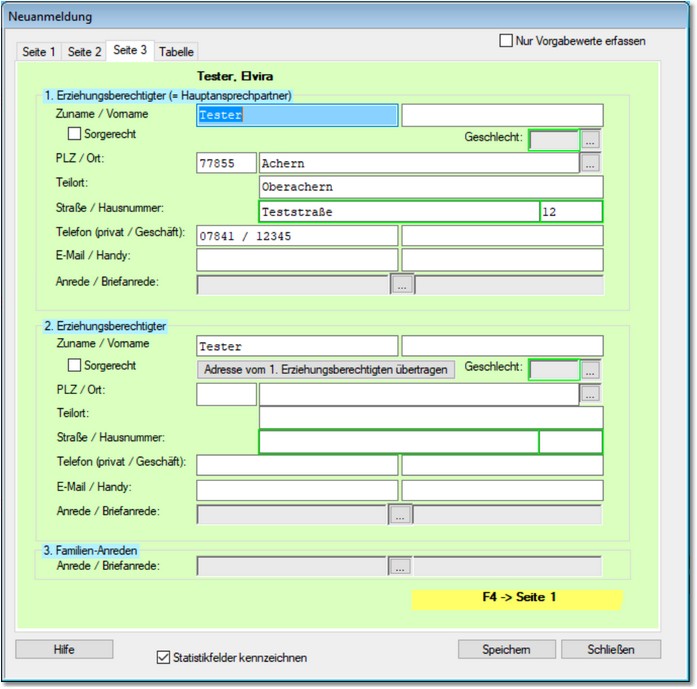This screenshot has width=697, height=689.
Task: Click the Teilort field containing Oberachern
Action: pyautogui.click(x=430, y=187)
